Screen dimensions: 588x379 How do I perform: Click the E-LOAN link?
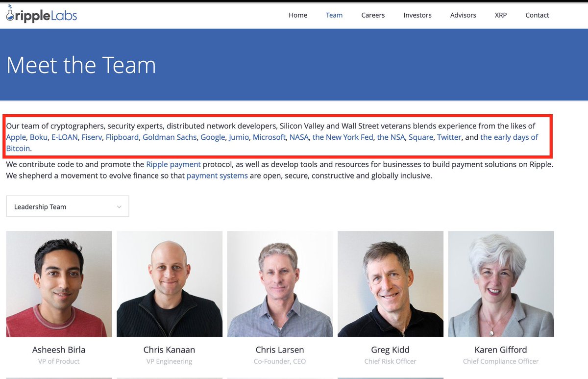point(65,137)
